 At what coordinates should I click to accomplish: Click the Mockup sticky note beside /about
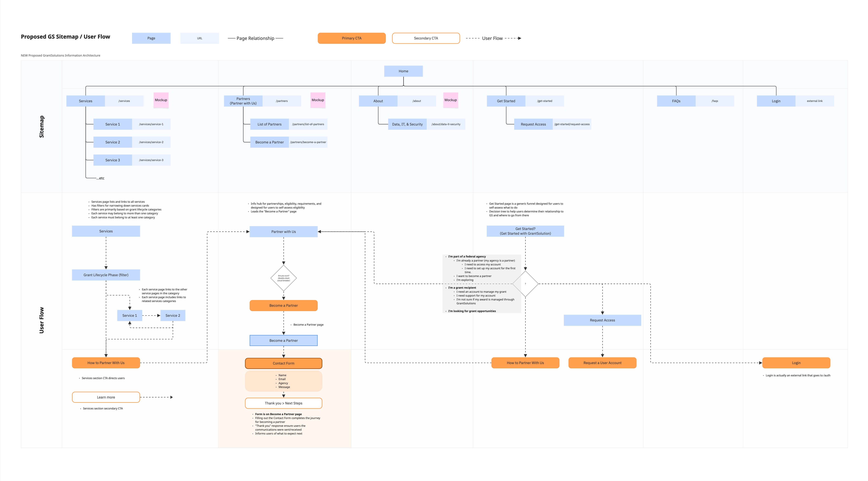click(450, 100)
